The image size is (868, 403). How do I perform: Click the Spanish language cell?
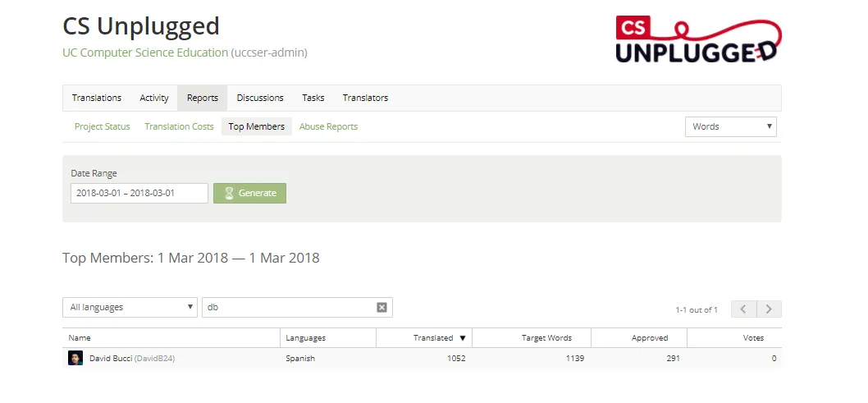(x=300, y=358)
